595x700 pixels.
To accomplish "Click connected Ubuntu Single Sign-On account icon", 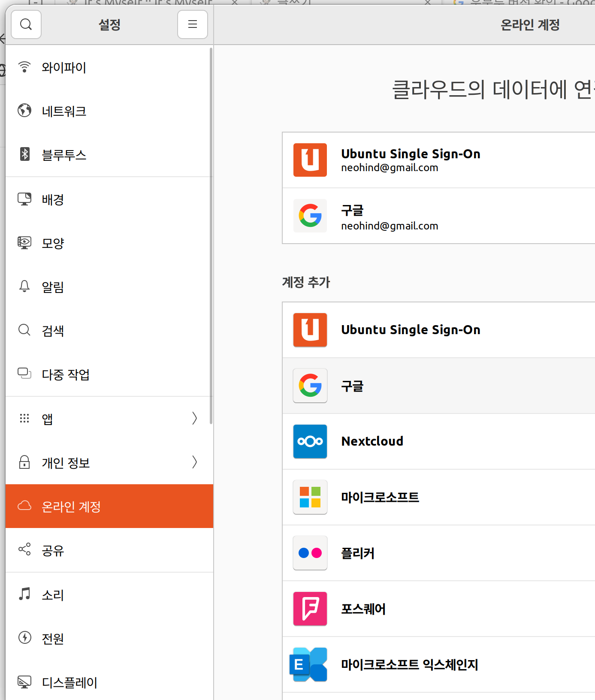I will [x=310, y=160].
